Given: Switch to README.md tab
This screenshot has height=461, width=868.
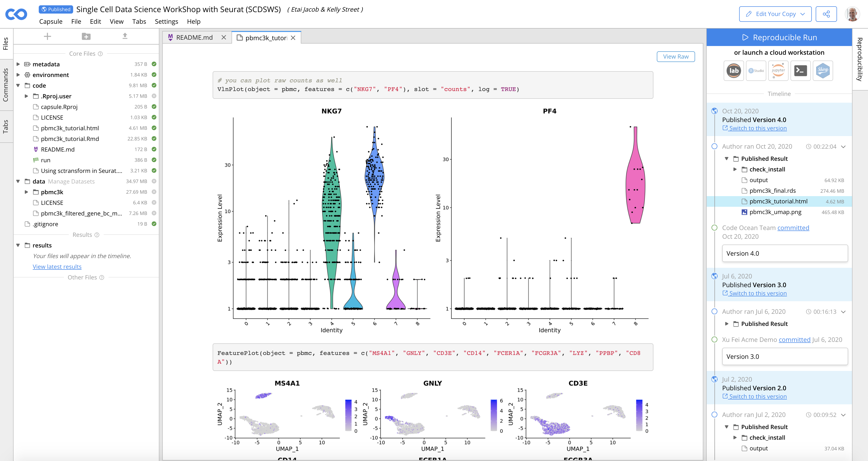Looking at the screenshot, I should tap(194, 37).
